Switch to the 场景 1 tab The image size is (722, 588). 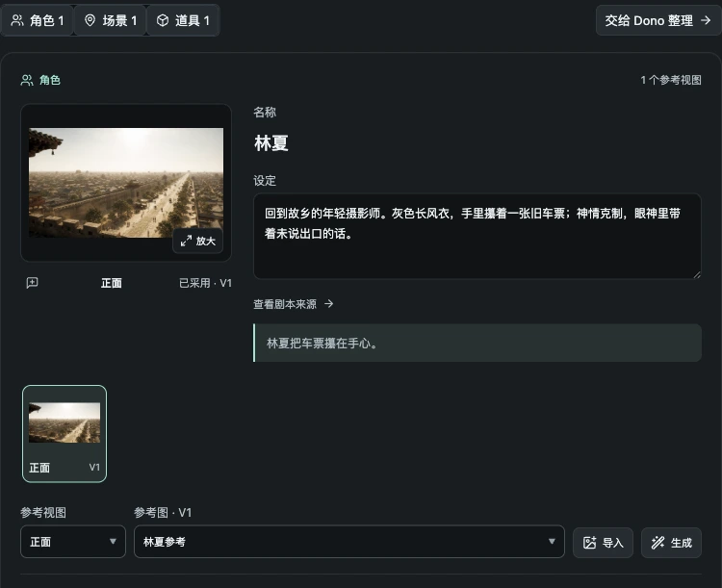(x=110, y=20)
